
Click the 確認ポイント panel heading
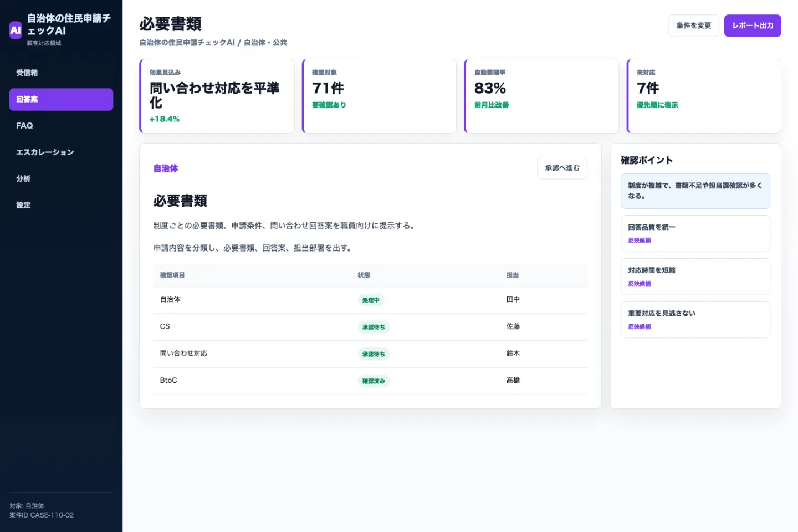click(647, 161)
